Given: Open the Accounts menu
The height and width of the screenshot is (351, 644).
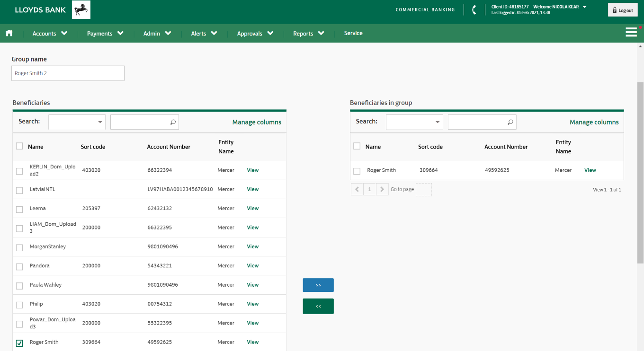Looking at the screenshot, I should point(50,33).
